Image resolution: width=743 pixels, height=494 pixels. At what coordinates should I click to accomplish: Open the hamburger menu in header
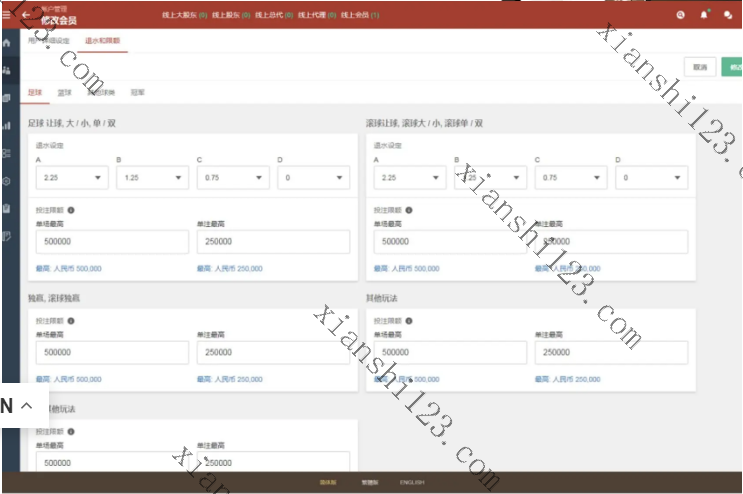pos(6,15)
